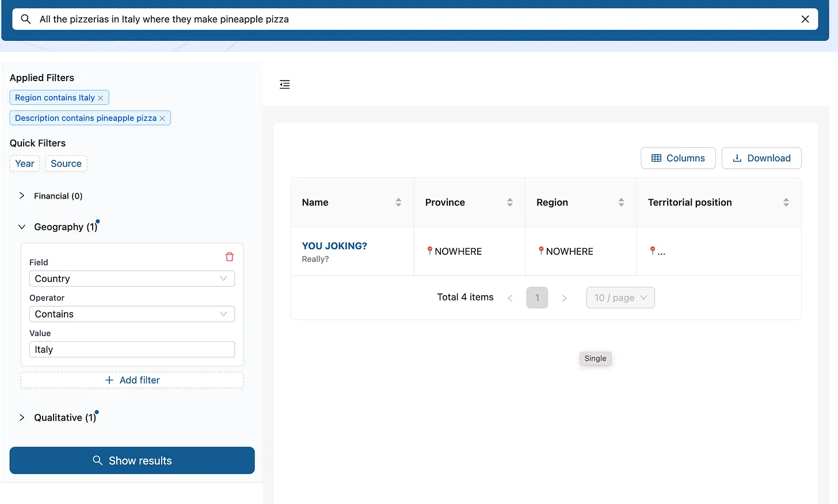Open the Field dropdown showing Country

pyautogui.click(x=132, y=279)
